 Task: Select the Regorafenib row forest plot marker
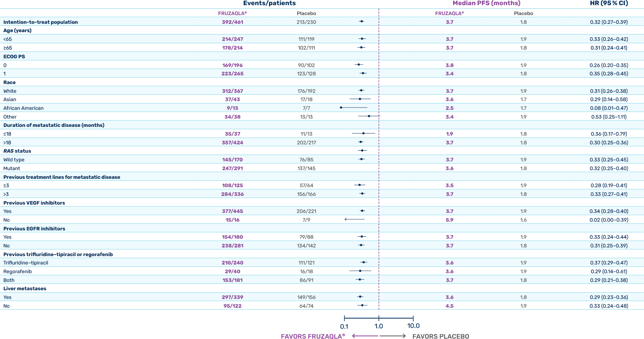[360, 271]
